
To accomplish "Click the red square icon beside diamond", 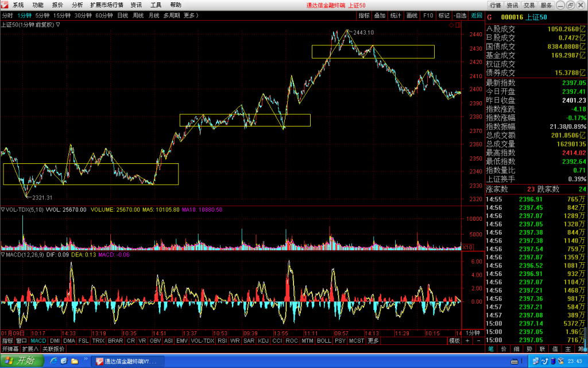I will coord(458,25).
